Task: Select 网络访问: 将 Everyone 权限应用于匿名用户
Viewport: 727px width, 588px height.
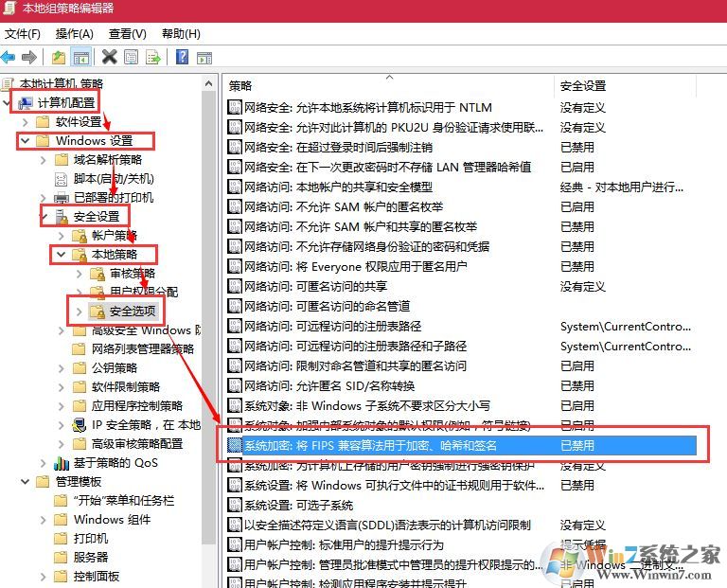Action: click(x=355, y=267)
